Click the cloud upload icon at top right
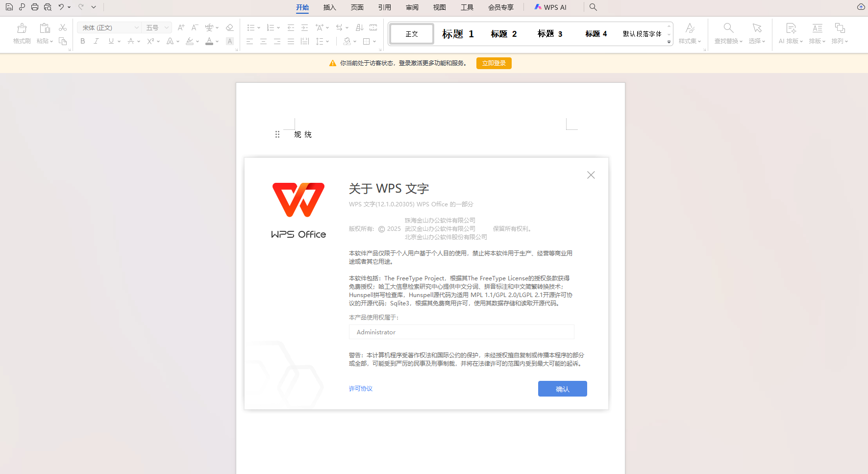This screenshot has width=868, height=474. (x=861, y=7)
